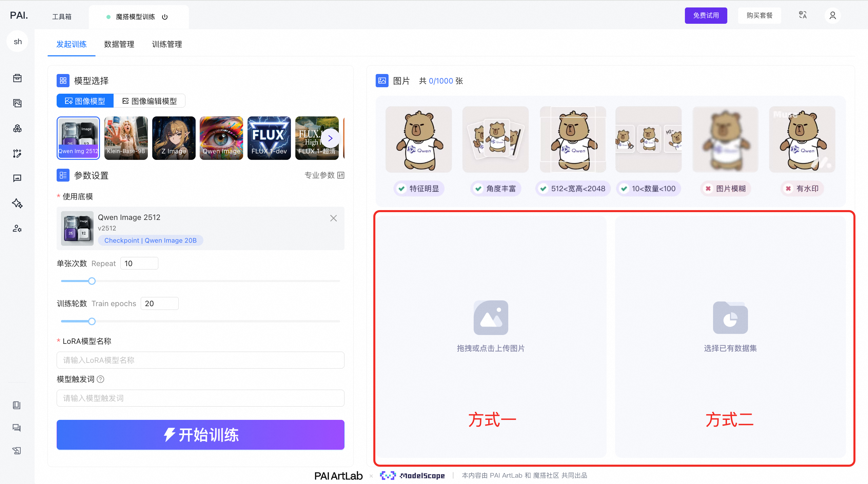Remove the Qwen Image 2512 base model
The height and width of the screenshot is (484, 868).
tap(333, 218)
